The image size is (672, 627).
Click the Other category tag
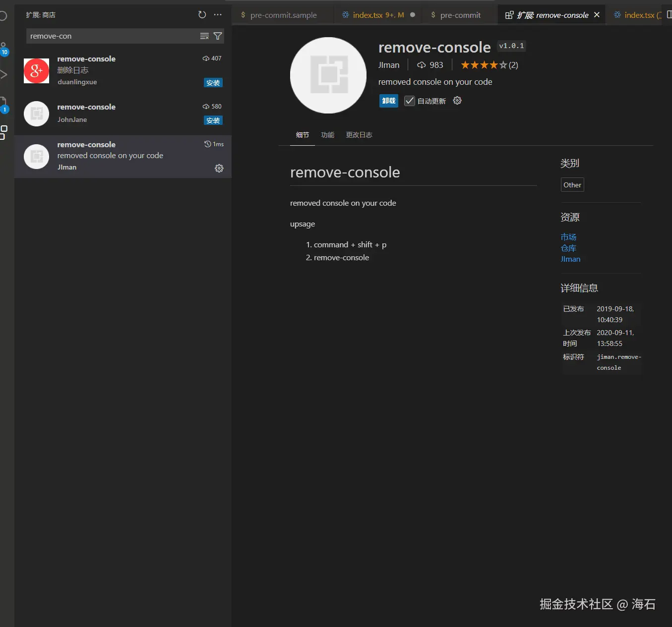pyautogui.click(x=572, y=185)
